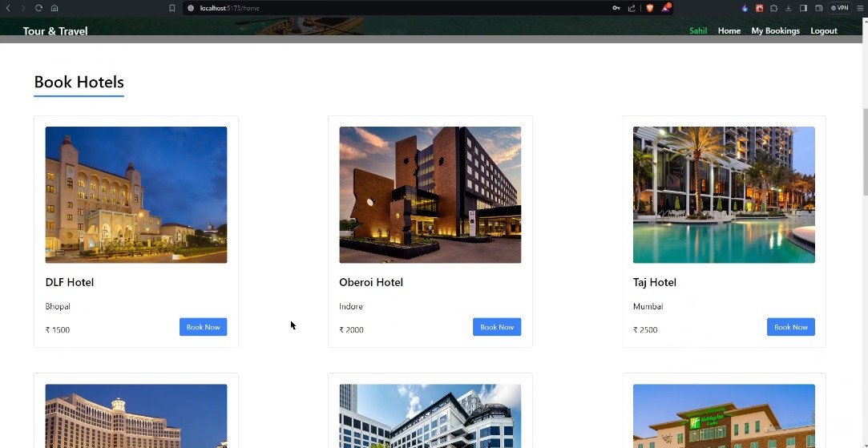Screen dimensions: 868x448
Task: Book Now for DLF Hotel
Action: [x=203, y=327]
